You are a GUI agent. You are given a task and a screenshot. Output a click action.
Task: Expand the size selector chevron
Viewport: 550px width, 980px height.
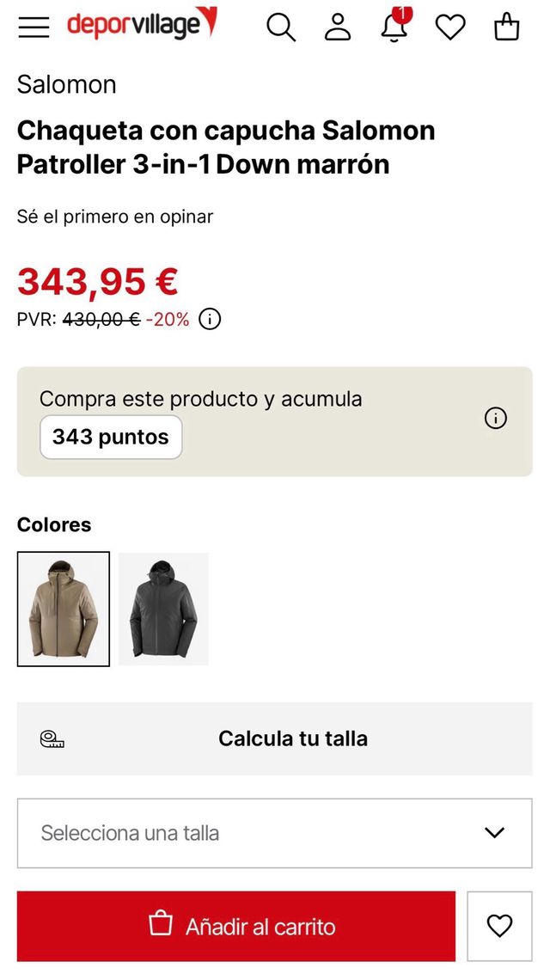coord(492,832)
